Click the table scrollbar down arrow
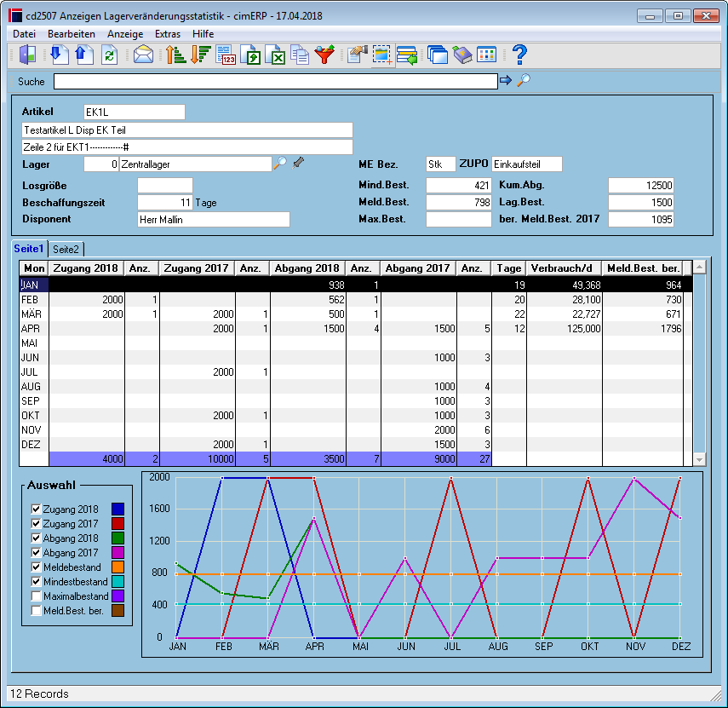The image size is (728, 708). [699, 460]
